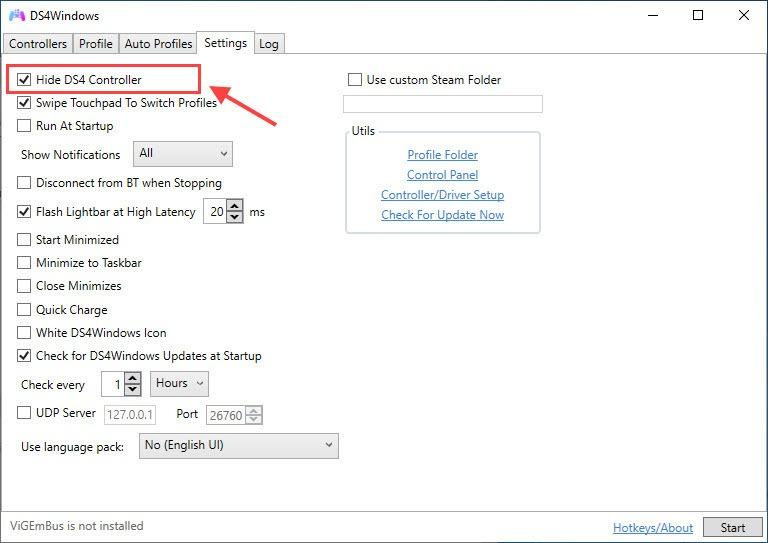Screen dimensions: 768x543
Task: Minimize the DS4Windows window
Action: 652,15
